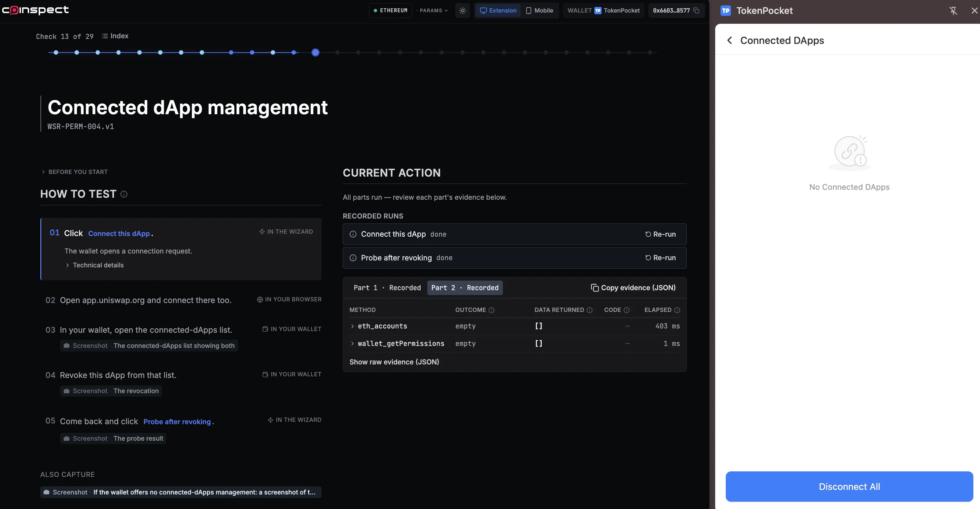The width and height of the screenshot is (980, 509).
Task: Expand the Before You Start section
Action: (75, 172)
